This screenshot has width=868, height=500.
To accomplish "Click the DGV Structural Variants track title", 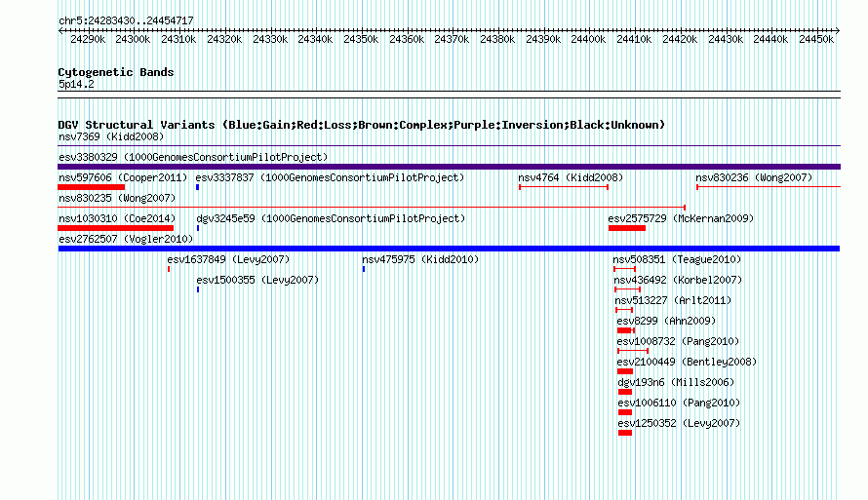I will tap(362, 125).
